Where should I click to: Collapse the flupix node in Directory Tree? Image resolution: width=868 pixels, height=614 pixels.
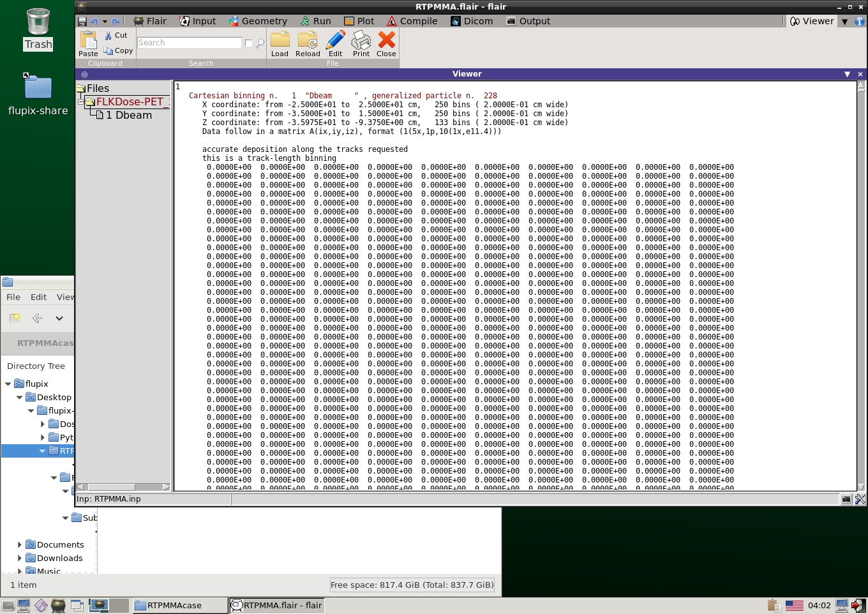click(8, 384)
